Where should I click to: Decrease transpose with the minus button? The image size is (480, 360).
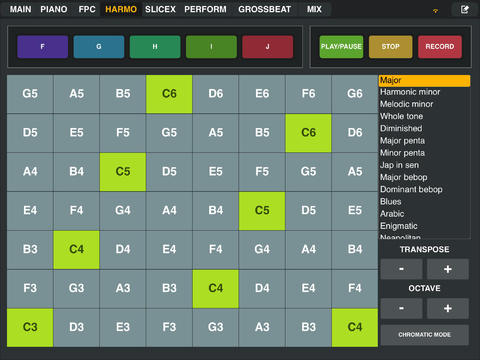click(401, 269)
